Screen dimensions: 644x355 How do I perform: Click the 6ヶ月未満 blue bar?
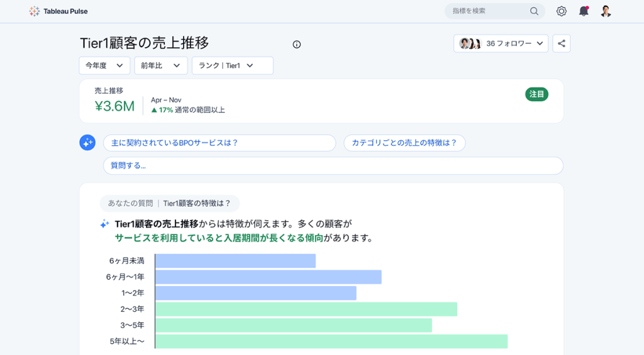click(x=235, y=261)
